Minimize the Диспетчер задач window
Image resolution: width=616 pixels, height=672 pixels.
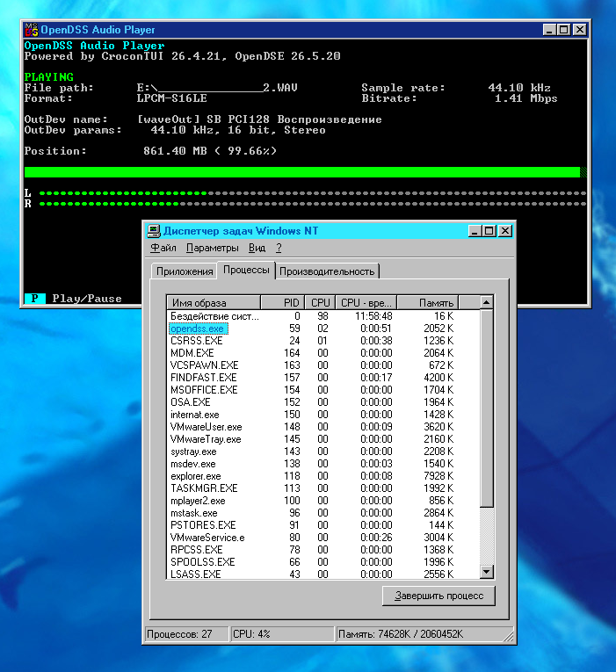475,231
